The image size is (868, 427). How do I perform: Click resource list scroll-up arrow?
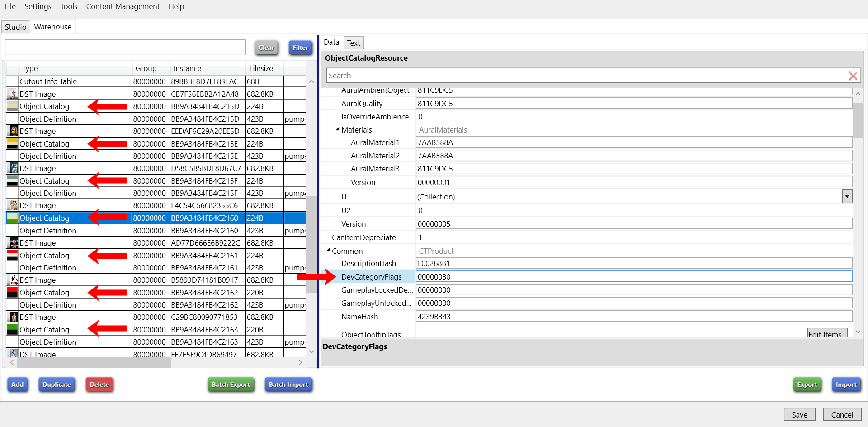[311, 81]
